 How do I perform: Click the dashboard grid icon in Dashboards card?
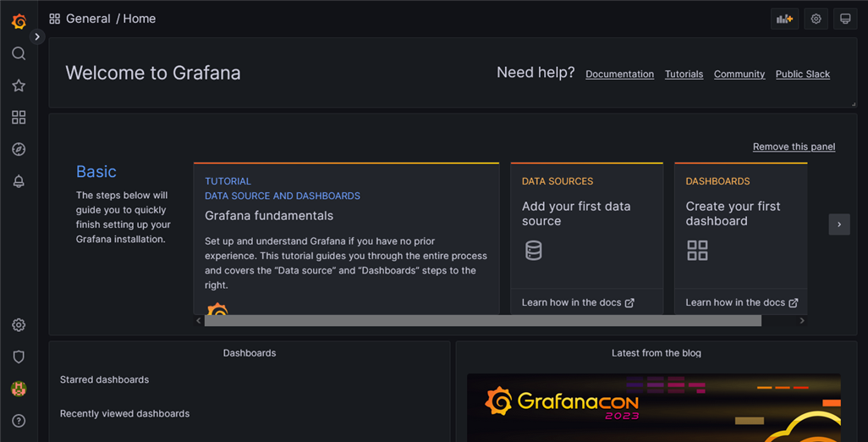click(697, 251)
